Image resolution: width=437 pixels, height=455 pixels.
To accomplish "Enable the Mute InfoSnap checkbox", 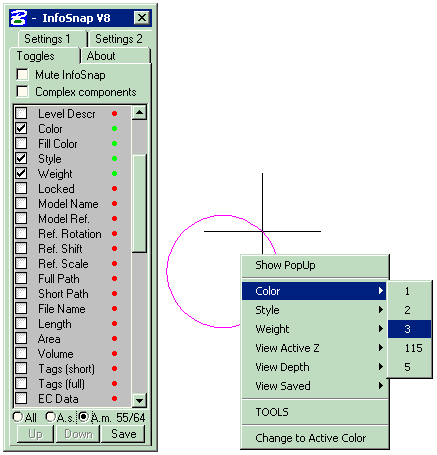I will (x=22, y=75).
